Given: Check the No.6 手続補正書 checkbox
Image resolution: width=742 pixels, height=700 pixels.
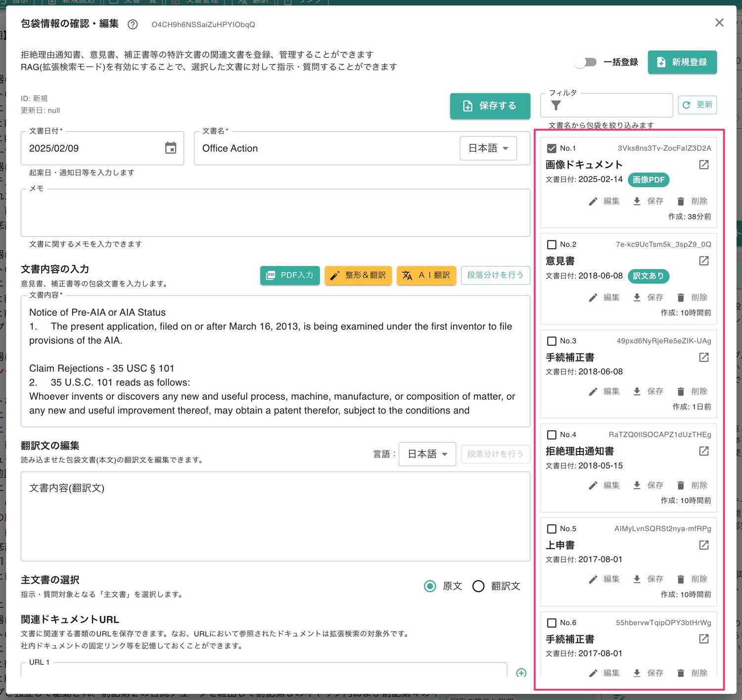Looking at the screenshot, I should click(x=552, y=623).
